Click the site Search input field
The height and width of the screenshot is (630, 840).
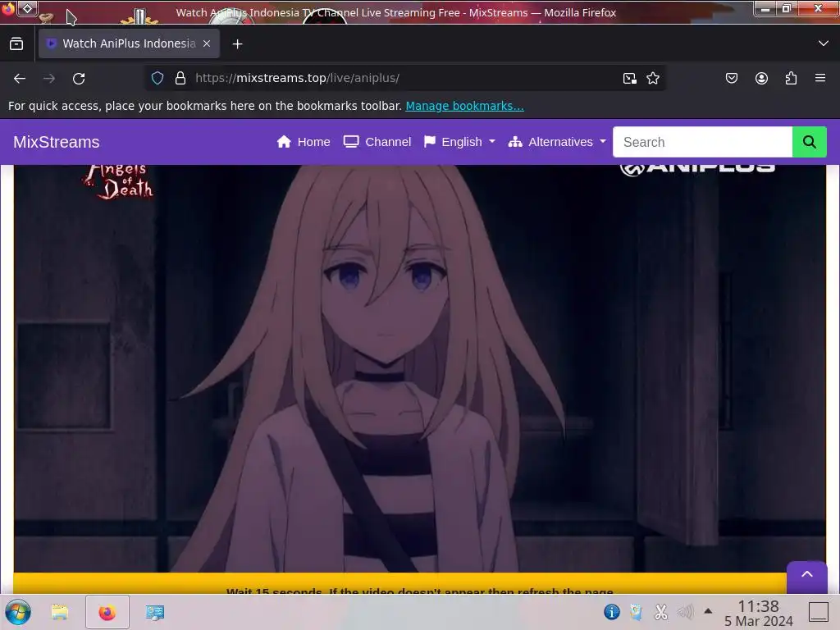pyautogui.click(x=702, y=142)
